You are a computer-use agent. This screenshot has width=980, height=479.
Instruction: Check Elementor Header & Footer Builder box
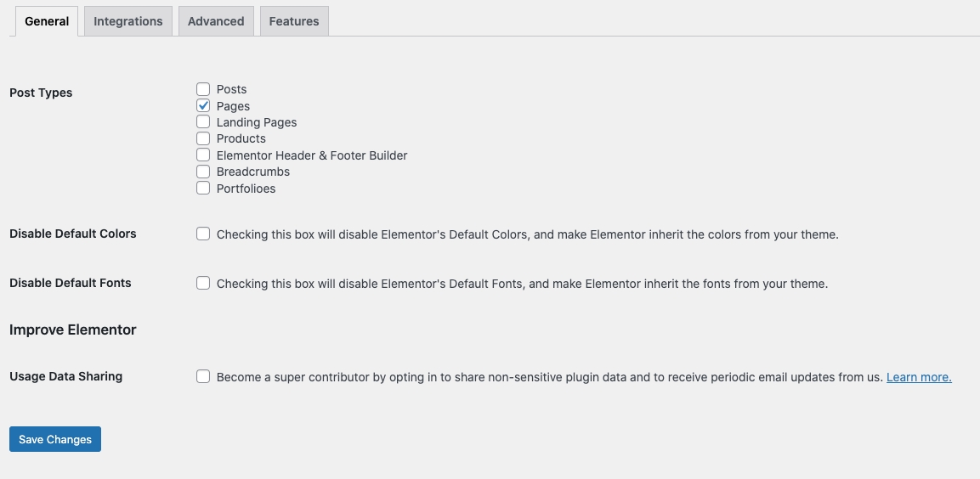pos(203,155)
